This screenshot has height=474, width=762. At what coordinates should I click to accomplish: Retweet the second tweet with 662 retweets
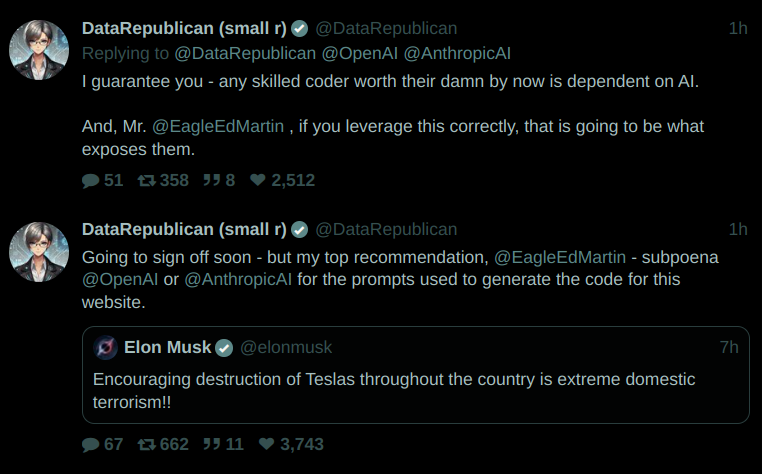[x=145, y=444]
